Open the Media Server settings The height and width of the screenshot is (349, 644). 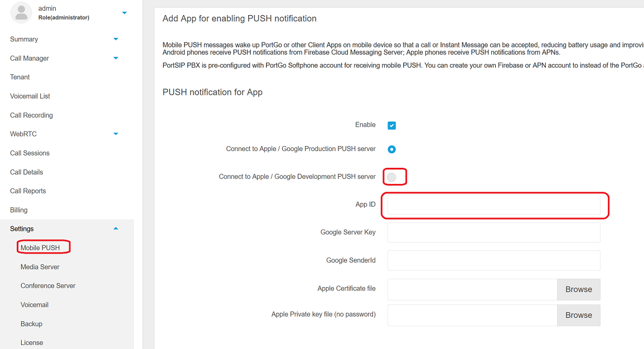[40, 266]
